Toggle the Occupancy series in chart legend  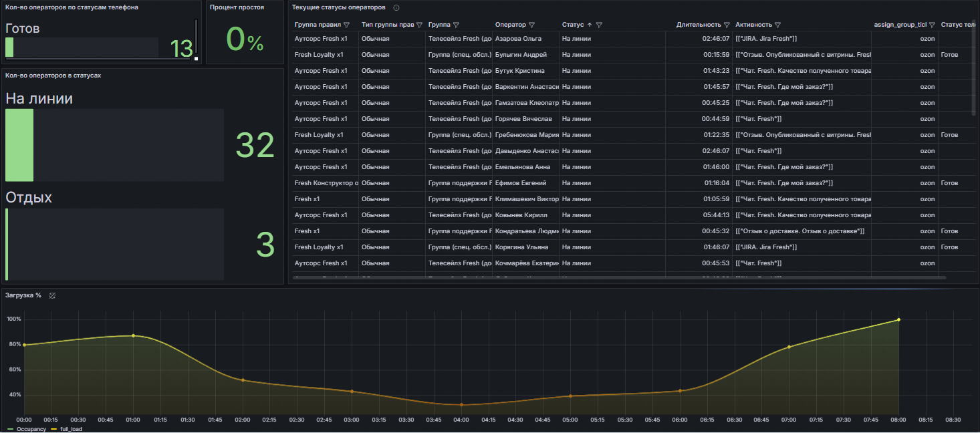tap(31, 429)
